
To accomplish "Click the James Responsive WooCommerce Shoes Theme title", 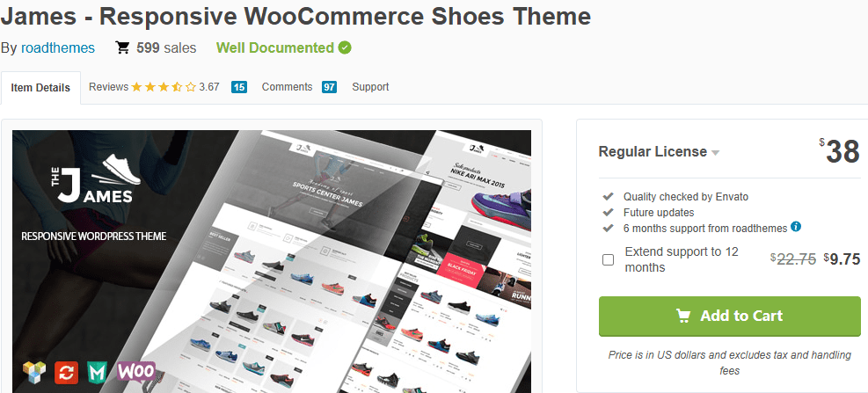I will click(295, 18).
